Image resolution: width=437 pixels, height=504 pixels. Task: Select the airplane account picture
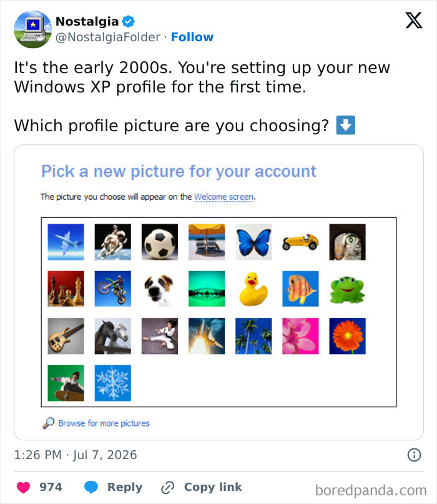66,242
